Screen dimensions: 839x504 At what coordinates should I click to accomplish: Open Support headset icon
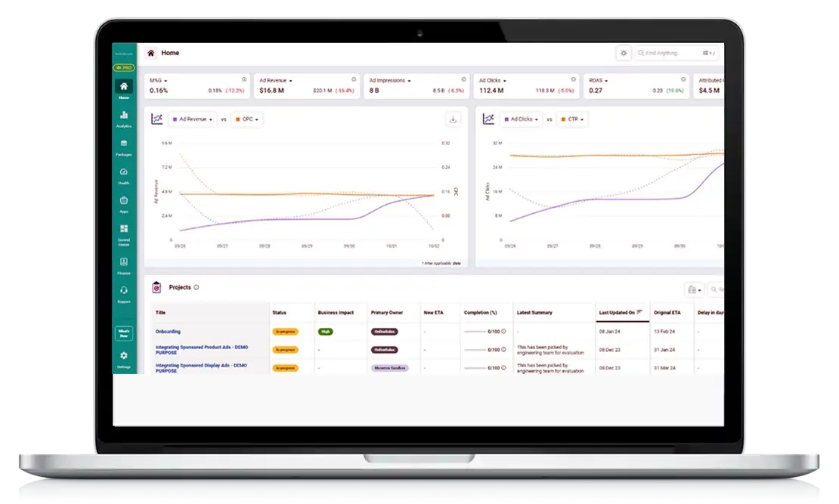(123, 292)
